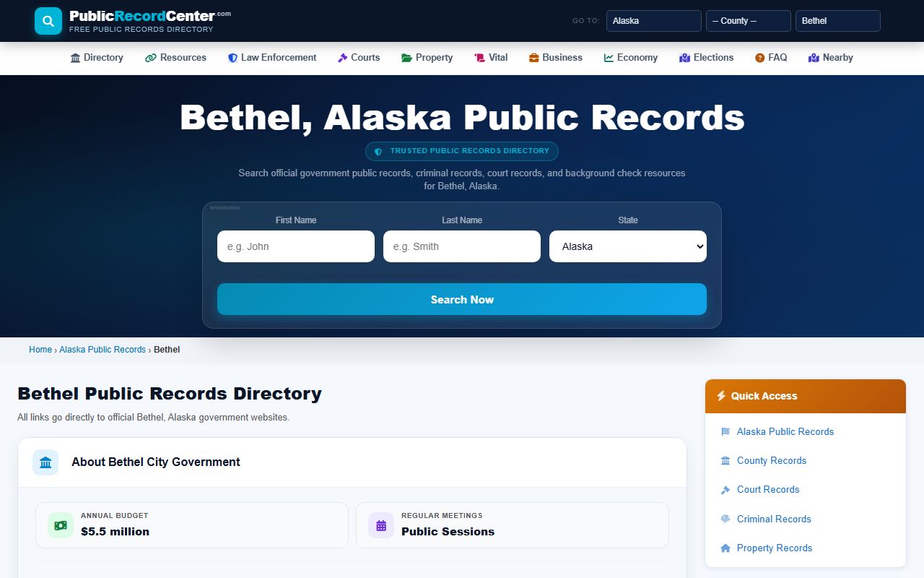
Task: Click the PublicRecordCenter magnifier logo icon
Action: [x=48, y=21]
